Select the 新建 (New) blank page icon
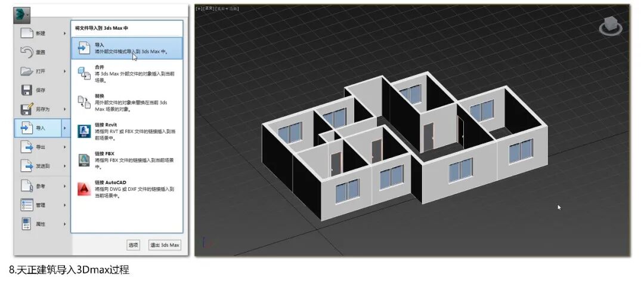Screen dimensions: 644x284 click(27, 33)
